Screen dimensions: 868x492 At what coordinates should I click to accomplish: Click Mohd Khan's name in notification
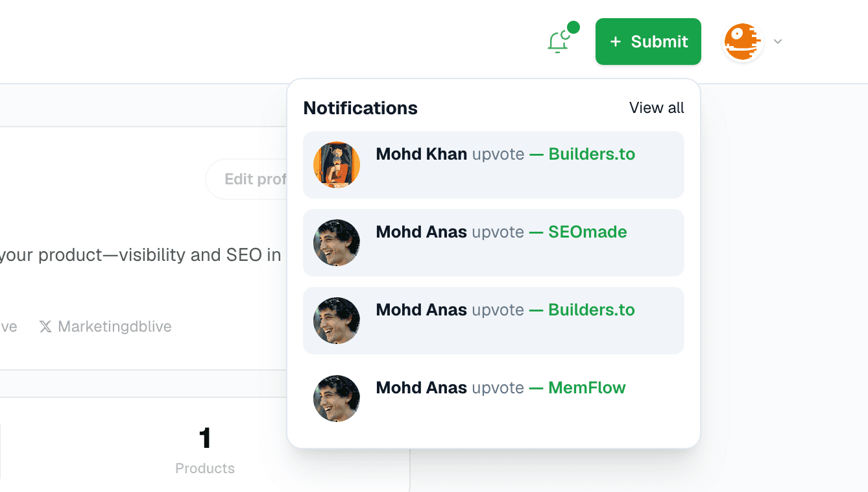tap(422, 154)
